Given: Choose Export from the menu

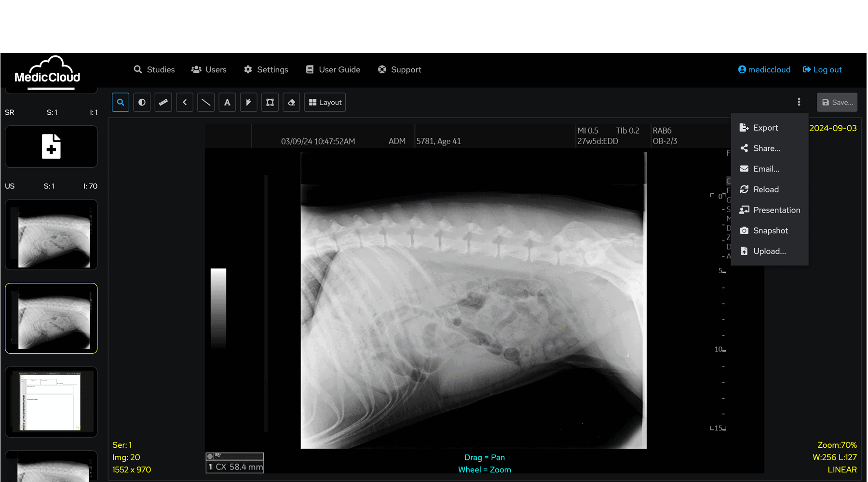Looking at the screenshot, I should point(770,128).
